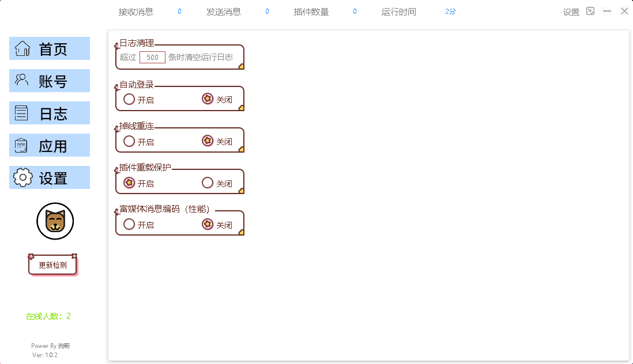Open the 日志 tab label in sidebar
Screen dimensions: 633x364
53,113
